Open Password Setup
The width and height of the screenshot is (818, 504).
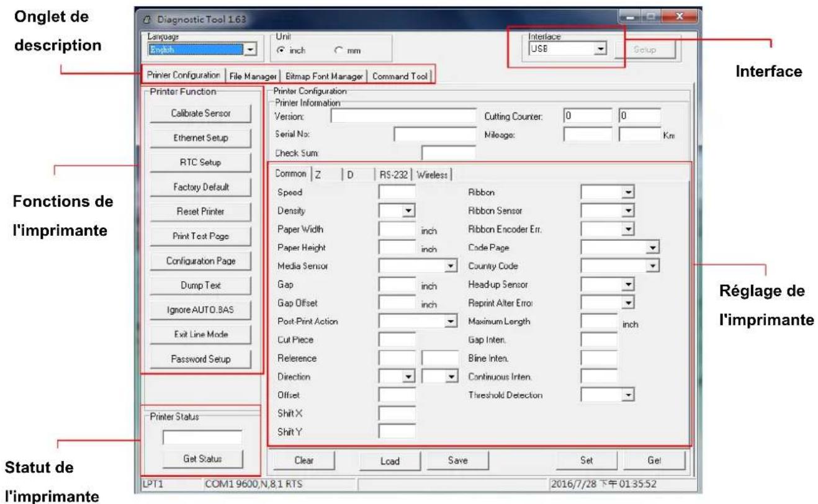(x=200, y=359)
